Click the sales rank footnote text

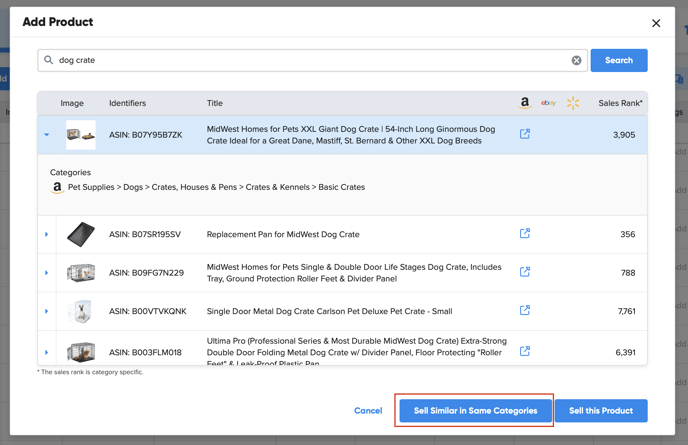90,372
